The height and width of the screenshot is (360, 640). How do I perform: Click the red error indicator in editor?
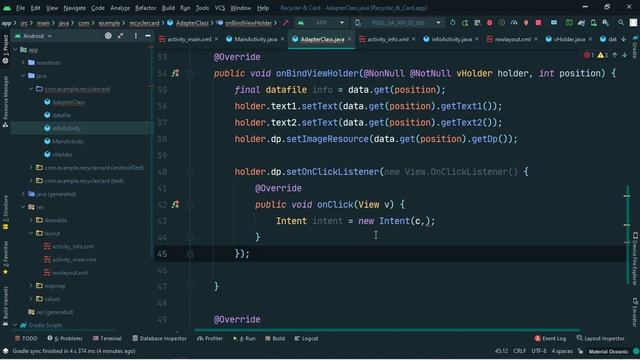[x=589, y=55]
